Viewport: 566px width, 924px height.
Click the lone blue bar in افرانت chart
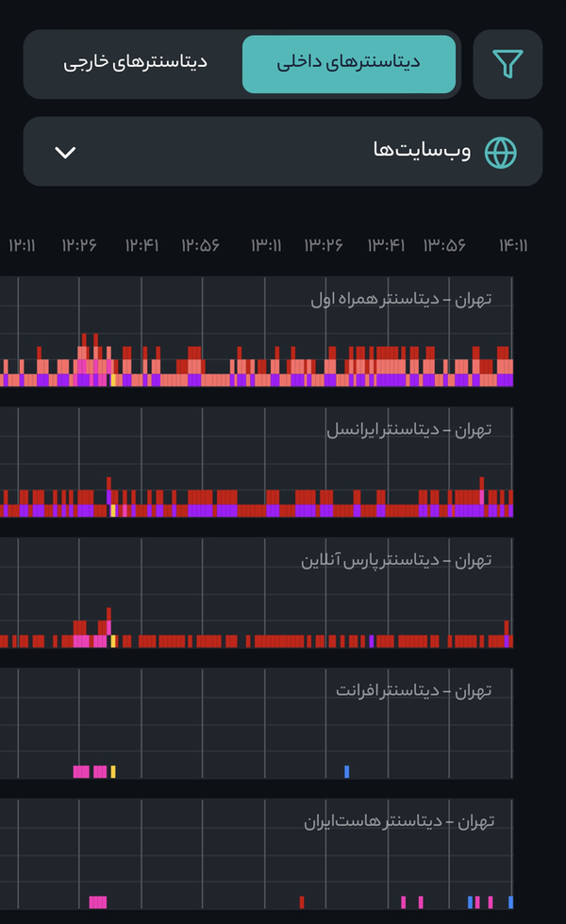coord(347,771)
